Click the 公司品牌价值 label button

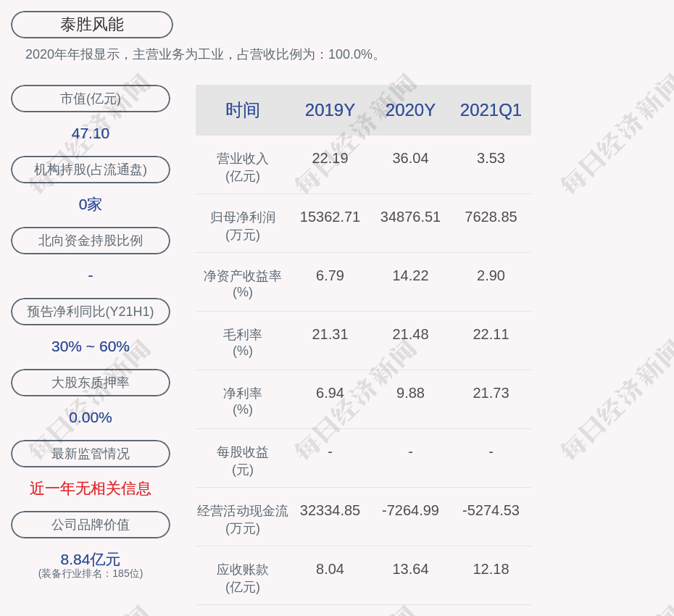click(90, 525)
